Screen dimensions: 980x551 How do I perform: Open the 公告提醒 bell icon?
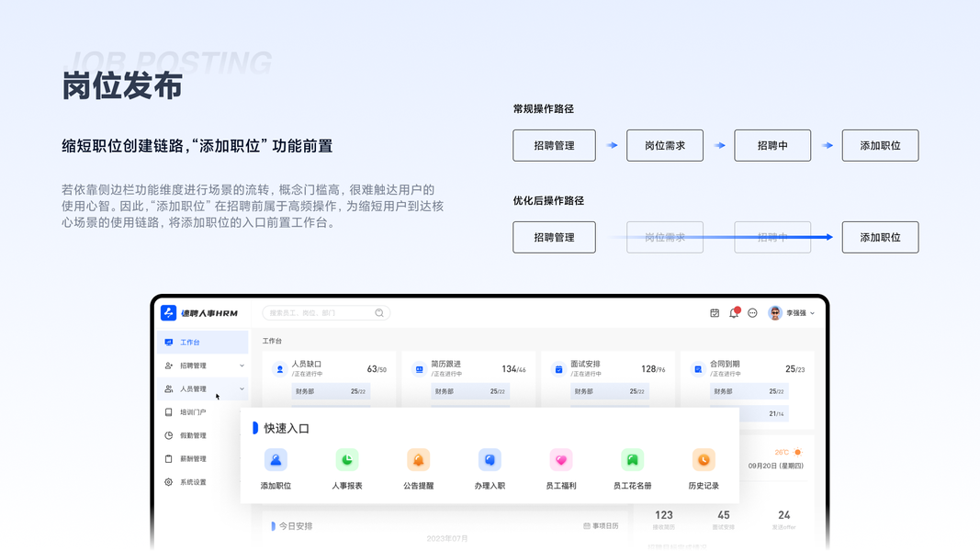pos(418,460)
